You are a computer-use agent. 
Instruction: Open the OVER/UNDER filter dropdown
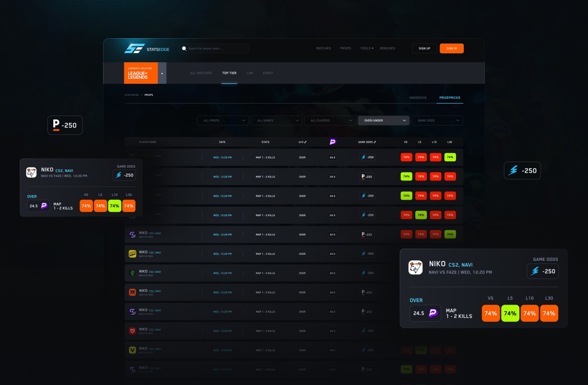click(x=383, y=120)
